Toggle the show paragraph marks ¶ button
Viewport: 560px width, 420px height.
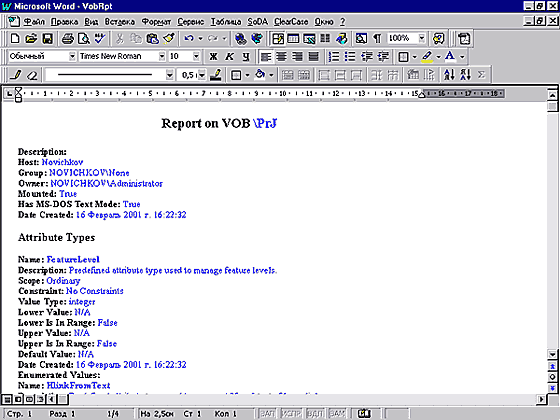click(x=377, y=39)
